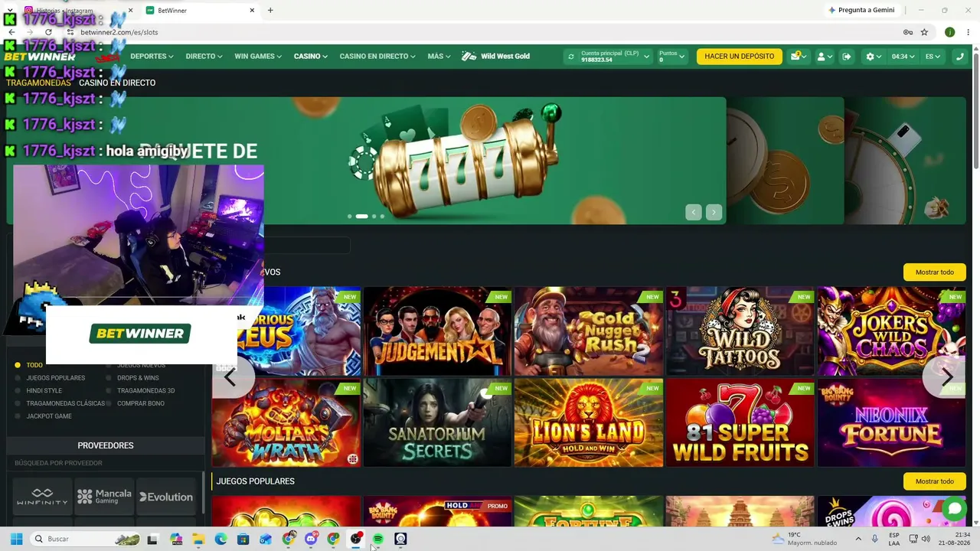Open Spotify from the taskbar
980x551 pixels.
(378, 539)
